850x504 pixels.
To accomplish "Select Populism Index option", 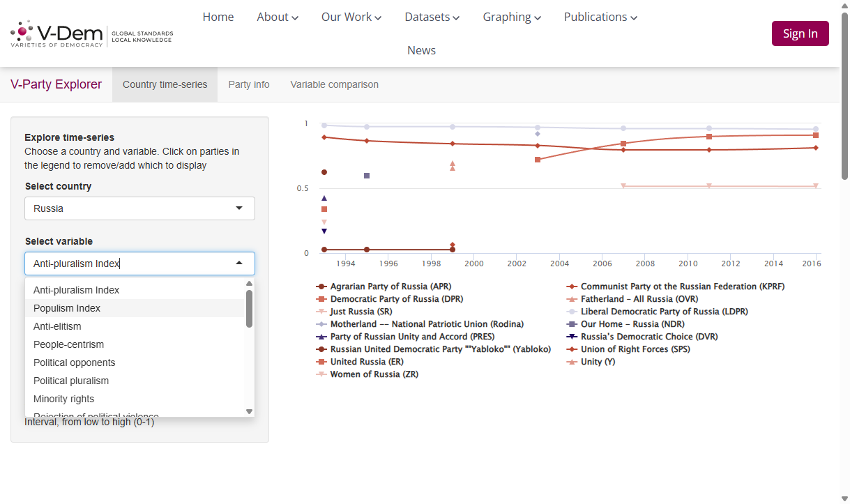I will pyautogui.click(x=135, y=308).
